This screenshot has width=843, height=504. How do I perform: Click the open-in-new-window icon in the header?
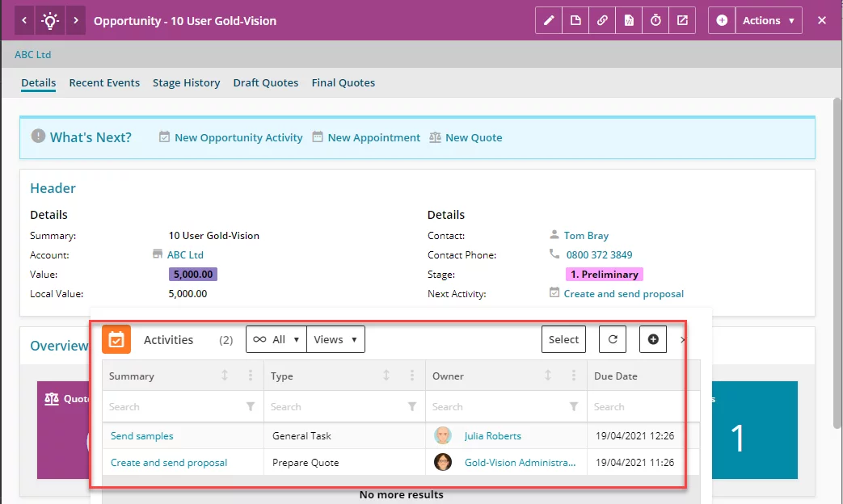(682, 20)
